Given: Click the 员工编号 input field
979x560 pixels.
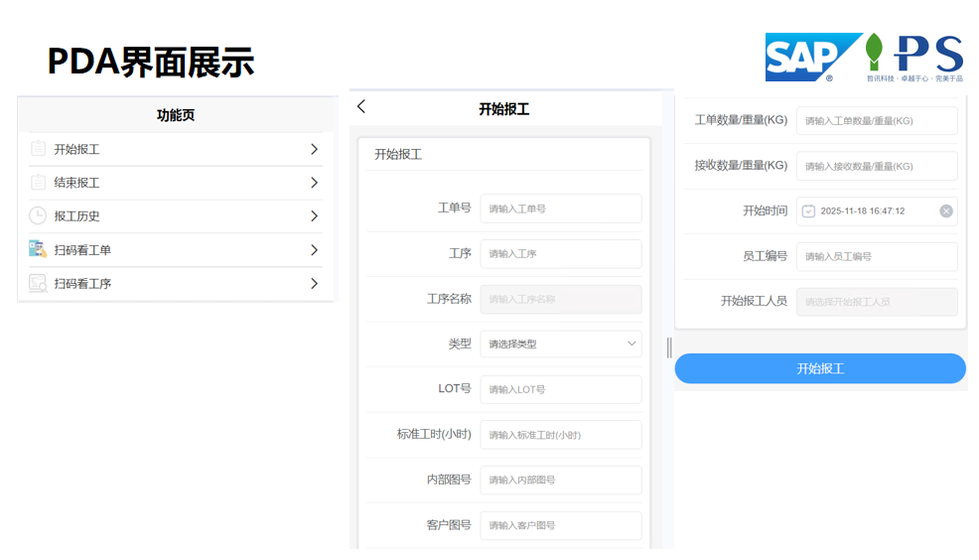Looking at the screenshot, I should 877,256.
